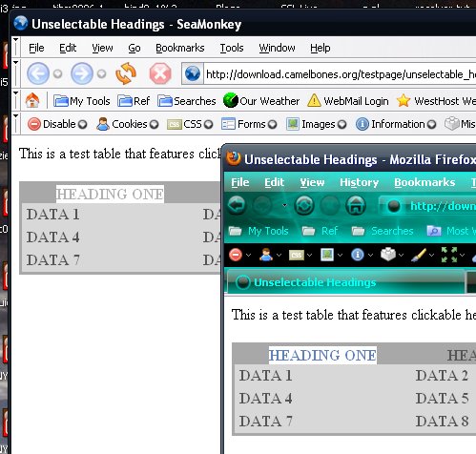This screenshot has height=454, width=476.
Task: Click Disable icon in Firefox developer toolbar
Action: click(x=236, y=255)
